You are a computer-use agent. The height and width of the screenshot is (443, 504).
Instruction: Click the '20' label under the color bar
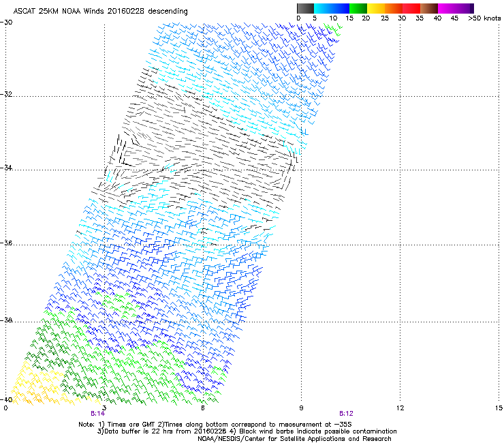pyautogui.click(x=366, y=18)
